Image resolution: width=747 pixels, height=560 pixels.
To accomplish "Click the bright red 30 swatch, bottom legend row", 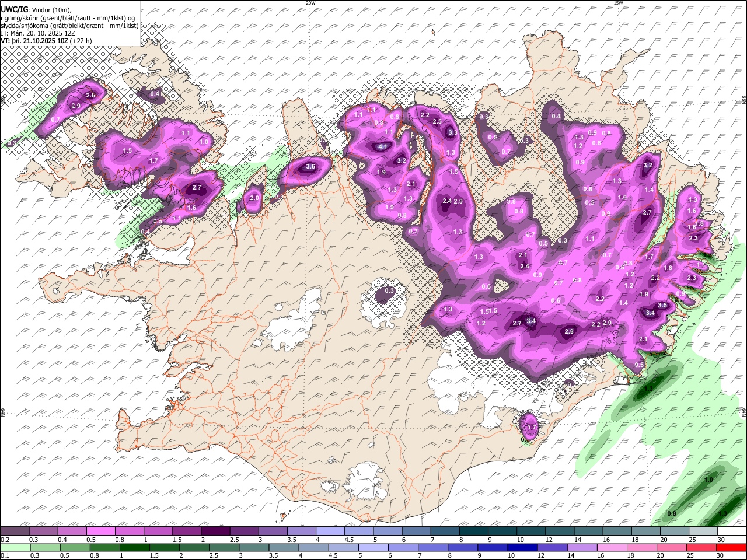I will [731, 547].
